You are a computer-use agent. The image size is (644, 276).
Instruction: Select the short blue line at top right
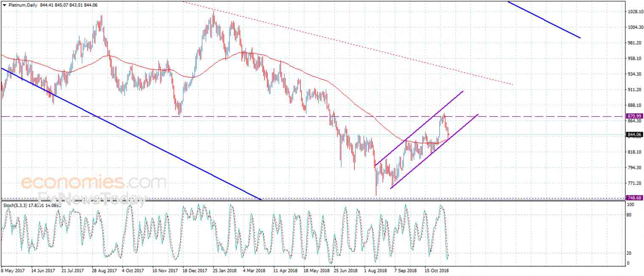(544, 20)
